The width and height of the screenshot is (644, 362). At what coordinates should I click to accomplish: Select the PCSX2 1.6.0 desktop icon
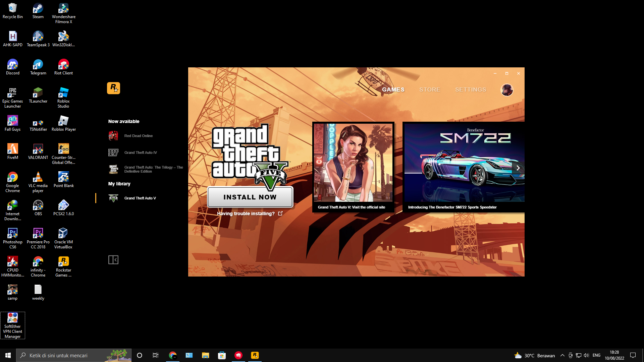(x=64, y=208)
